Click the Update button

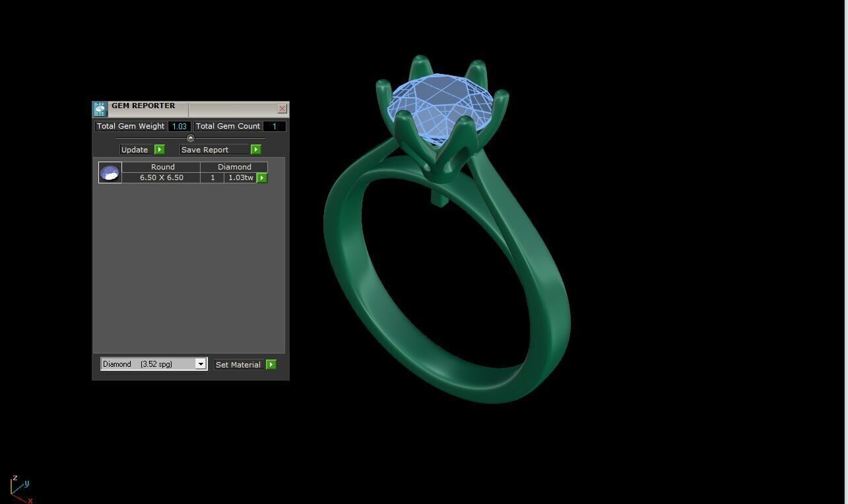(137, 150)
